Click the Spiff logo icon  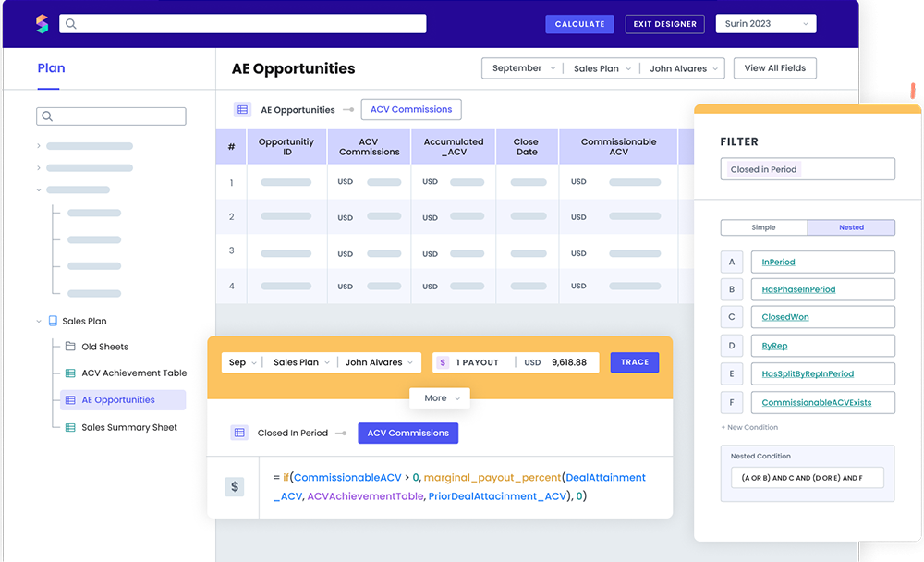click(x=42, y=24)
